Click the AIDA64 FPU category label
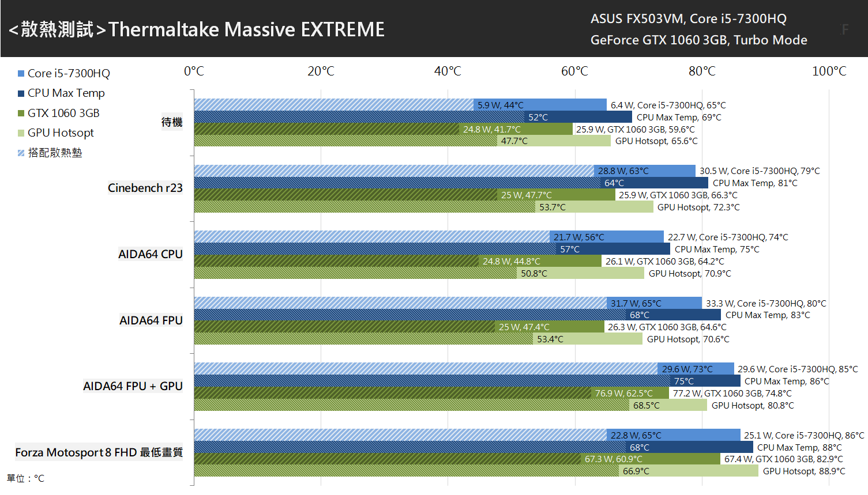Image resolution: width=868 pixels, height=495 pixels. (151, 320)
